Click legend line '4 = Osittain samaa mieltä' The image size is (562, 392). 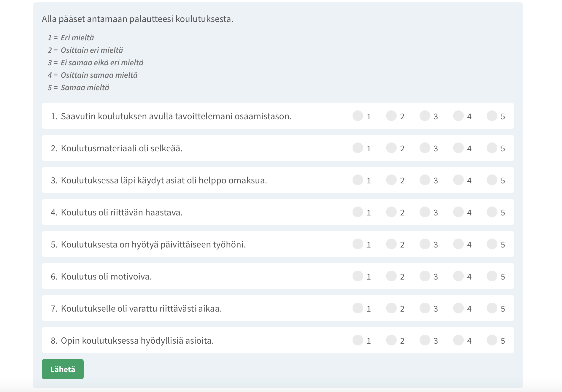[x=93, y=75]
